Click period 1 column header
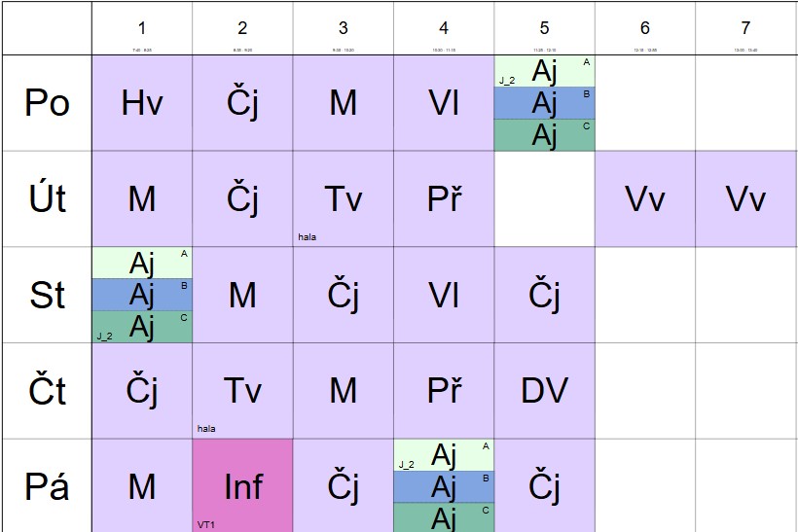The width and height of the screenshot is (798, 532). pos(142,29)
